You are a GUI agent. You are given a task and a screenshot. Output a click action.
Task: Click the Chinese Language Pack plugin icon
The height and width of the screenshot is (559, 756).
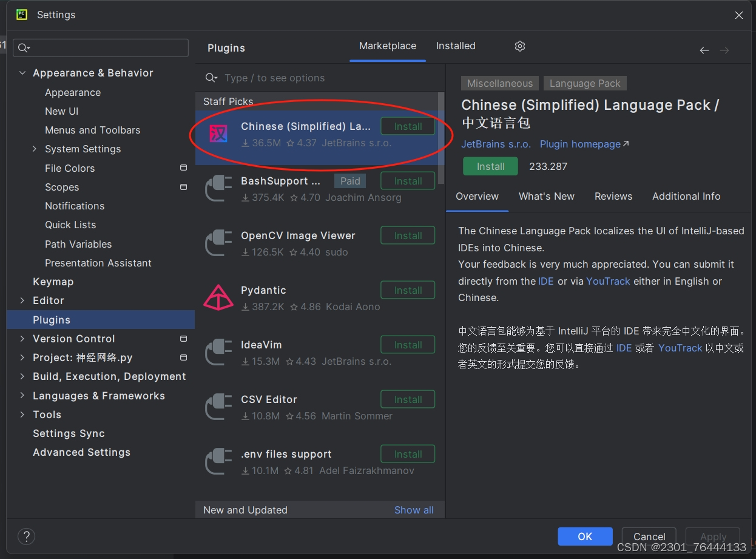pos(218,134)
